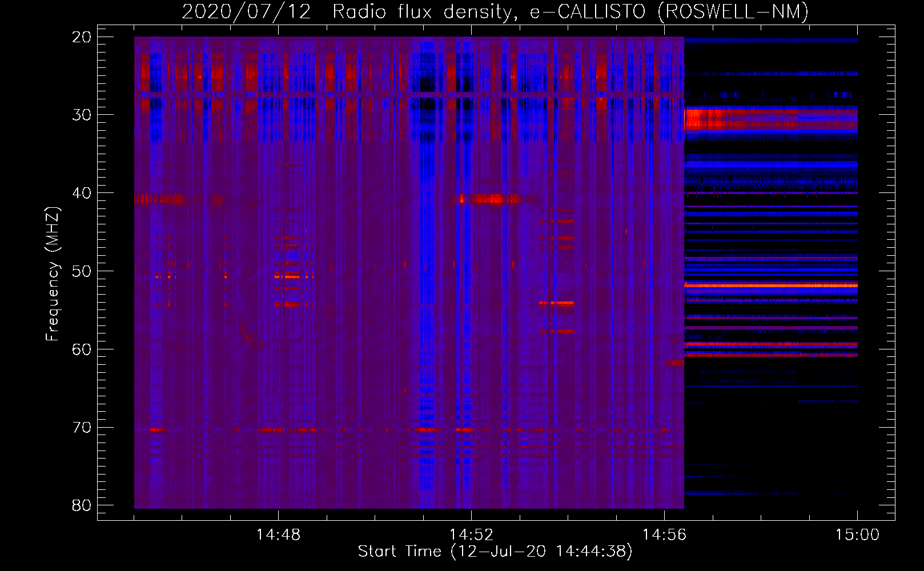Screen dimensions: 924x571
Task: Click the plot title 'Radio flux density, e-CALLISTO (ROSWELL-NM)'
Action: pos(571,11)
